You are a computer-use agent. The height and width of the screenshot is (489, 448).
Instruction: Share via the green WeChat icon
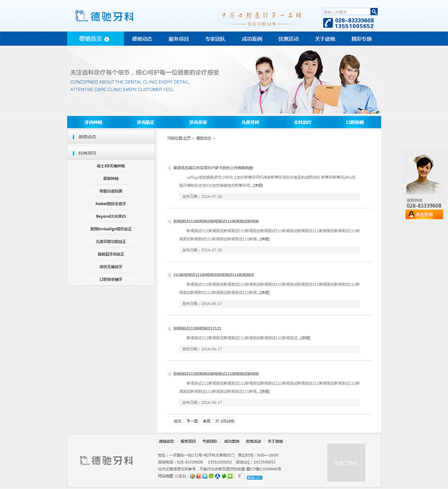(x=211, y=476)
